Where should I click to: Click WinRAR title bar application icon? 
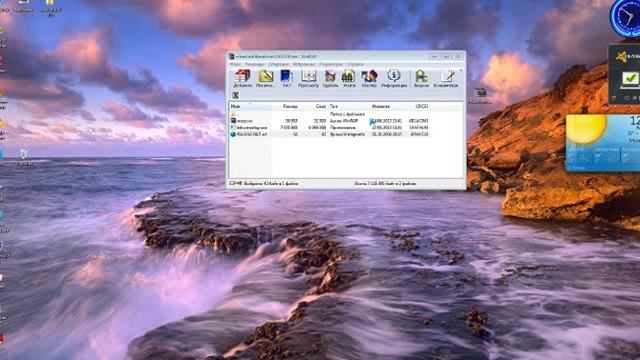231,56
